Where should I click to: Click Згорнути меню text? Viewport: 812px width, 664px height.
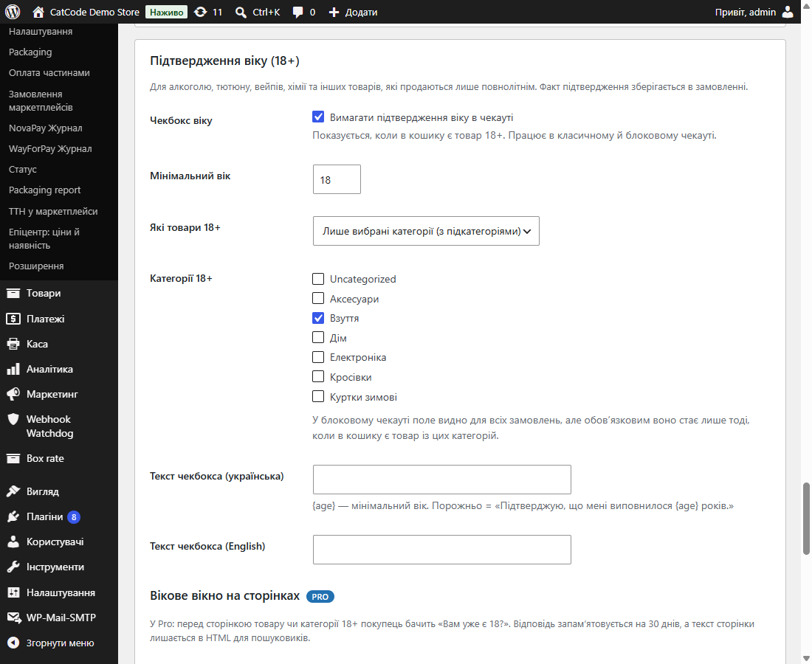[60, 643]
